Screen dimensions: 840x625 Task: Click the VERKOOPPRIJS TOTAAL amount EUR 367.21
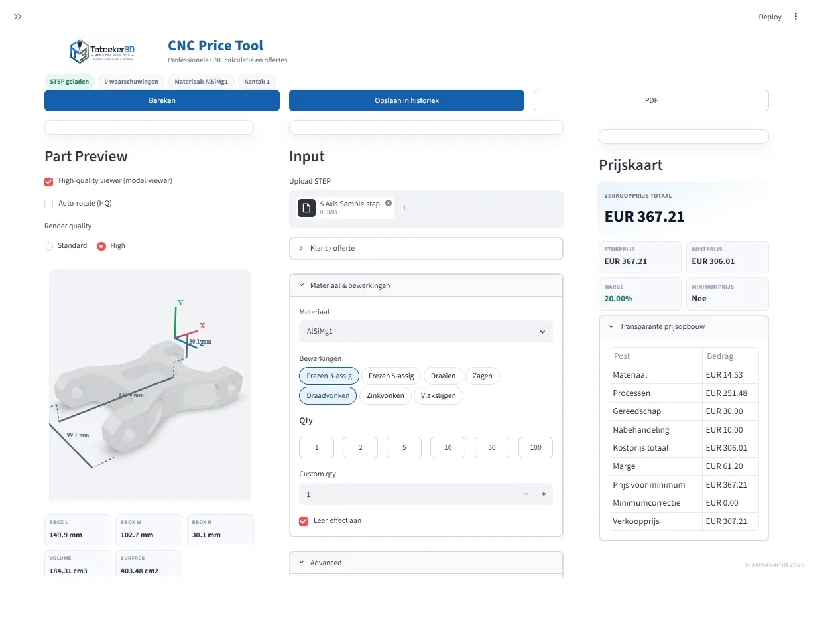pyautogui.click(x=644, y=216)
